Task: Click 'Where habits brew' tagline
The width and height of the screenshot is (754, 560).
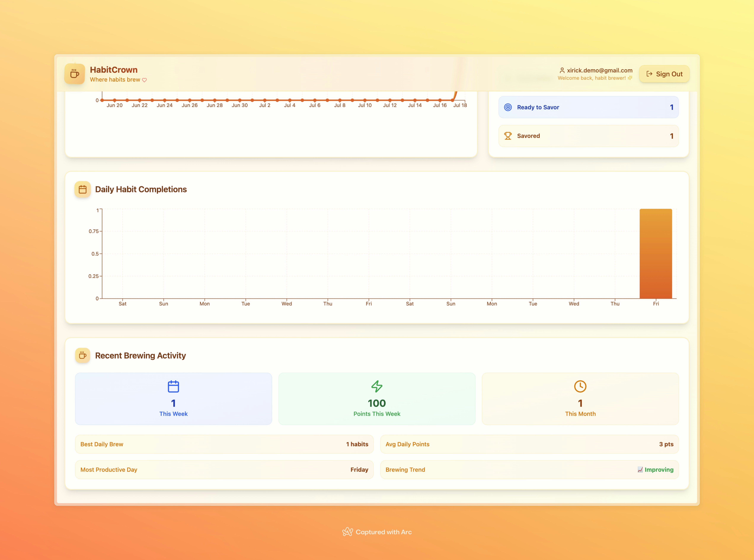Action: pos(115,79)
